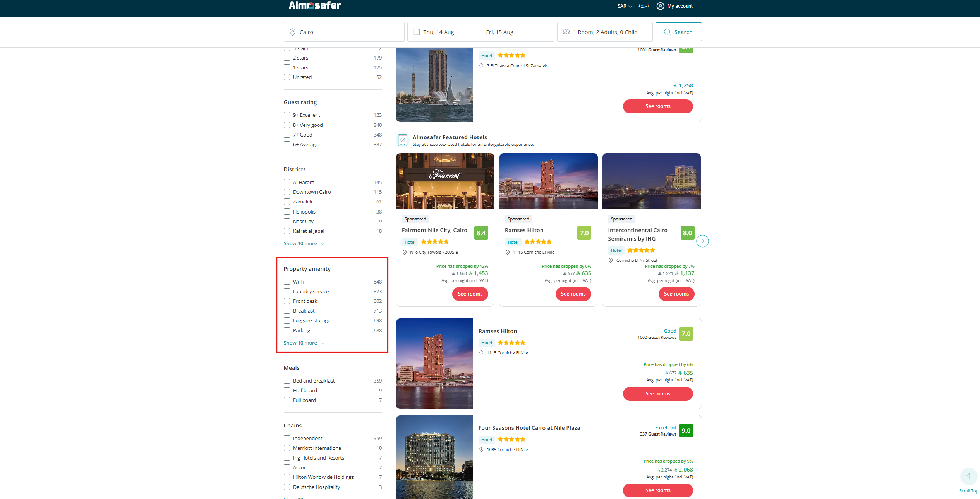Image resolution: width=980 pixels, height=499 pixels.
Task: Open the My account menu
Action: tap(680, 6)
